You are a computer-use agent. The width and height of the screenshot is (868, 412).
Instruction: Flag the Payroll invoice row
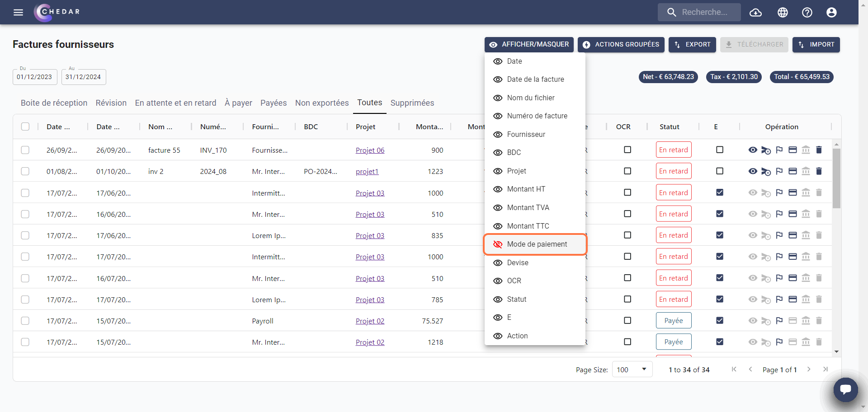779,321
